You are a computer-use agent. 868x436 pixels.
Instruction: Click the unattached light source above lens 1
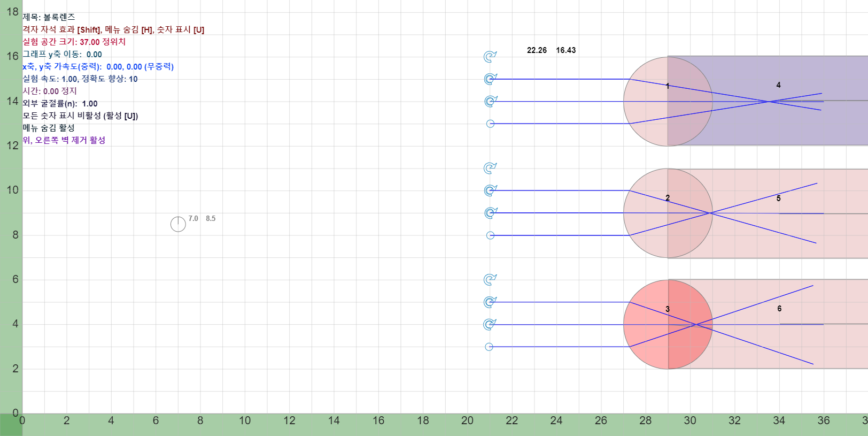[x=490, y=57]
